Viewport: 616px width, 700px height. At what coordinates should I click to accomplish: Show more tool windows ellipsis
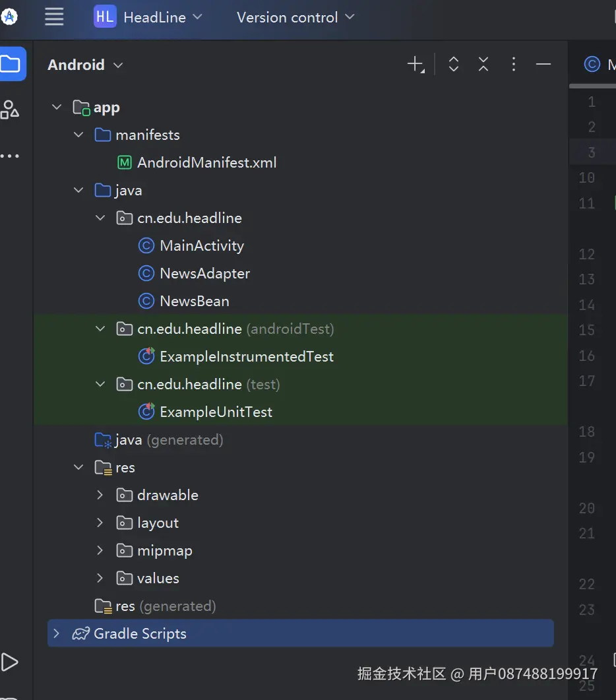10,156
